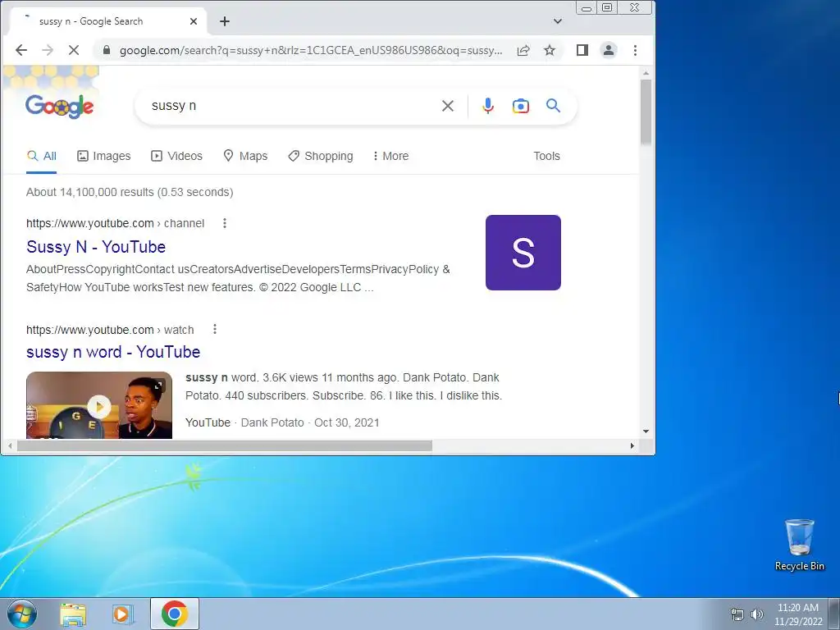Image resolution: width=840 pixels, height=630 pixels.
Task: Open Chrome profile avatar
Action: tap(609, 50)
